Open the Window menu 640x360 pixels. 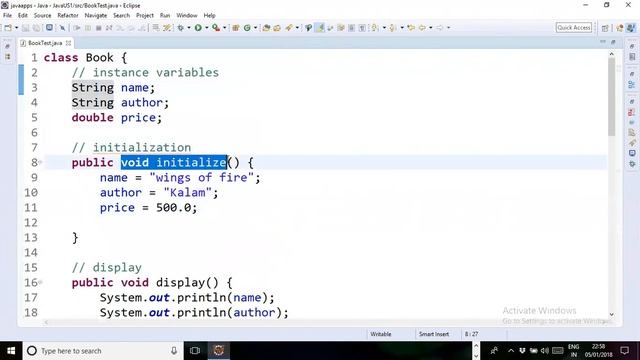coord(187,16)
